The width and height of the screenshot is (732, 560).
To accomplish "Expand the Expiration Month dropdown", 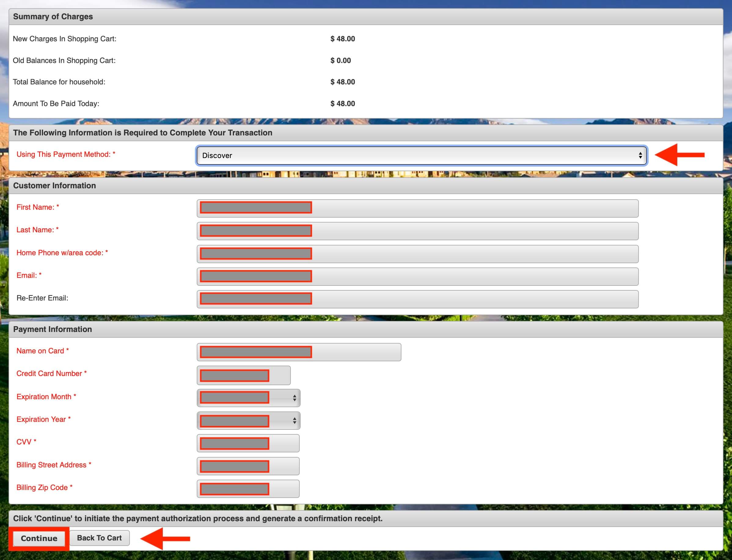I will click(248, 398).
